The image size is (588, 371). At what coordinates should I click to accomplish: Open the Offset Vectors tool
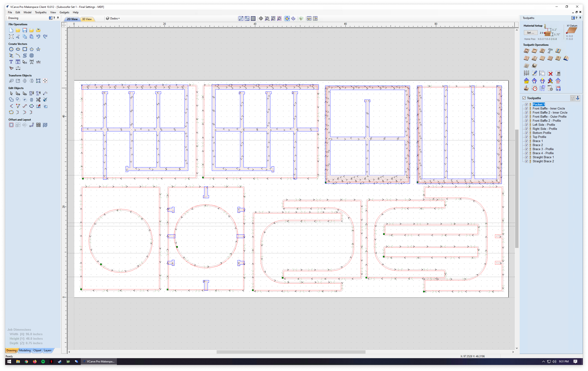[11, 125]
